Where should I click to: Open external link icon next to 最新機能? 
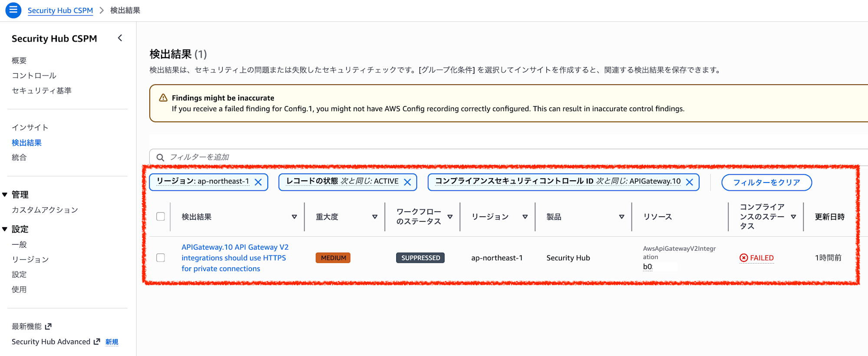click(48, 327)
